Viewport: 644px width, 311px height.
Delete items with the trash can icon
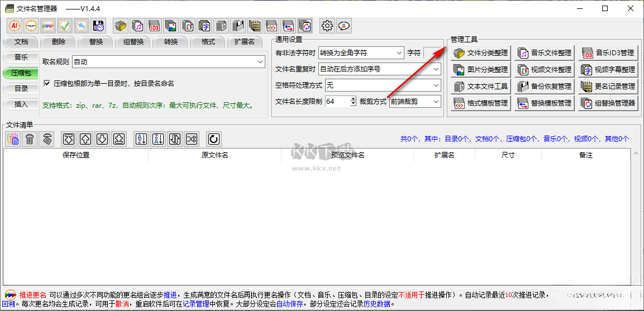click(x=30, y=139)
